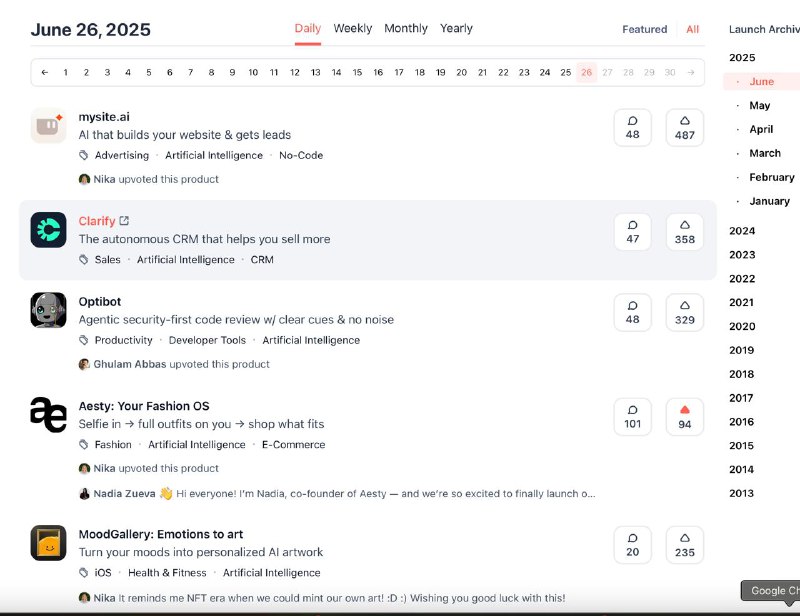Switch to the Daily tab
Screen dimensions: 800x616
[308, 29]
